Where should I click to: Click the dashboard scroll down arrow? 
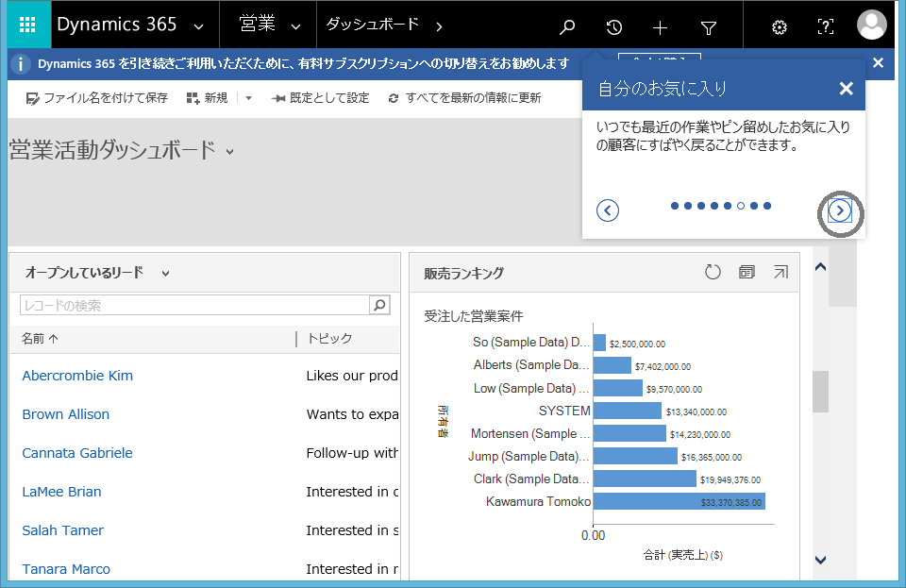[x=820, y=559]
